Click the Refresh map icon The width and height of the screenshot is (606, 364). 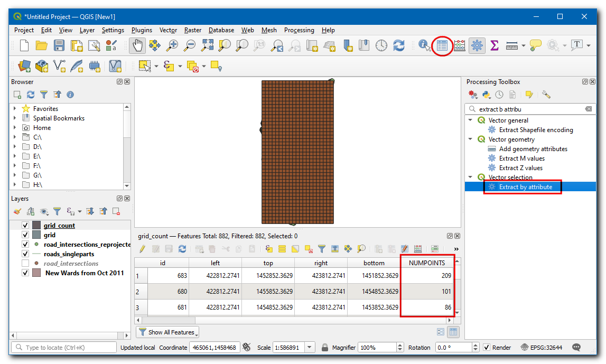(x=399, y=46)
